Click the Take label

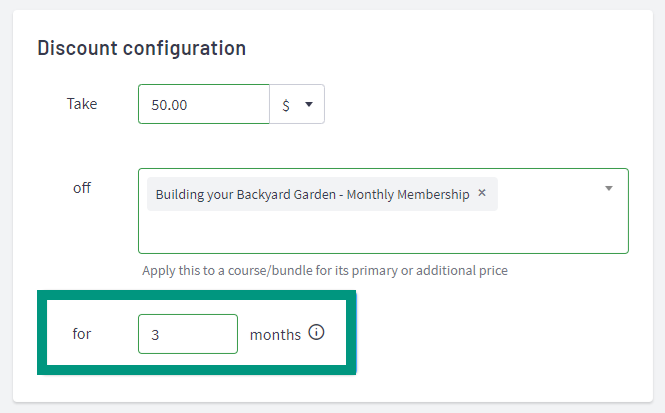click(x=82, y=104)
